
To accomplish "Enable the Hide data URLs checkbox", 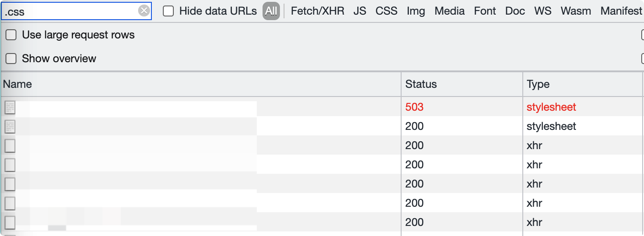I will pos(168,11).
